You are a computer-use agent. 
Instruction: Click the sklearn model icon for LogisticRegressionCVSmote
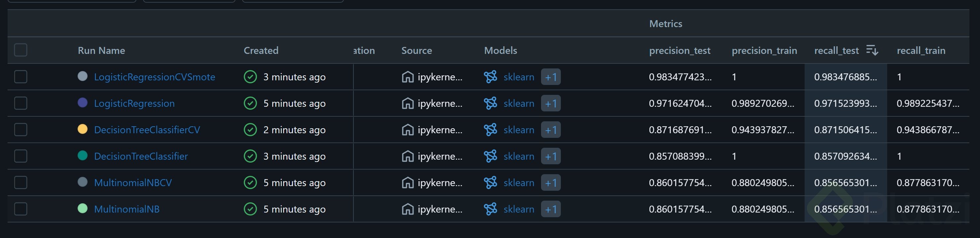(x=490, y=77)
